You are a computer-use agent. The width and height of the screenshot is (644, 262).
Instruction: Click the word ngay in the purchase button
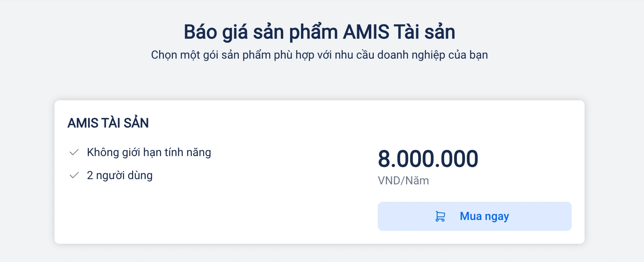[x=497, y=217]
